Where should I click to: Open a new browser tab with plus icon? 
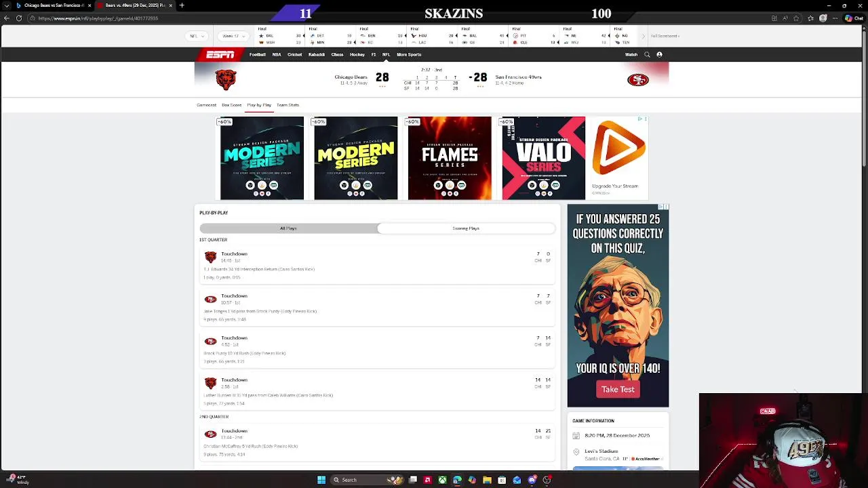pyautogui.click(x=182, y=5)
